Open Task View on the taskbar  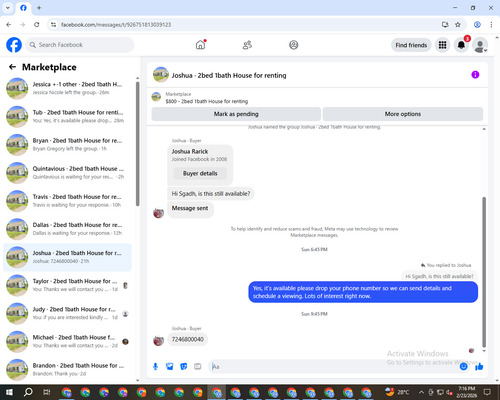click(x=47, y=392)
